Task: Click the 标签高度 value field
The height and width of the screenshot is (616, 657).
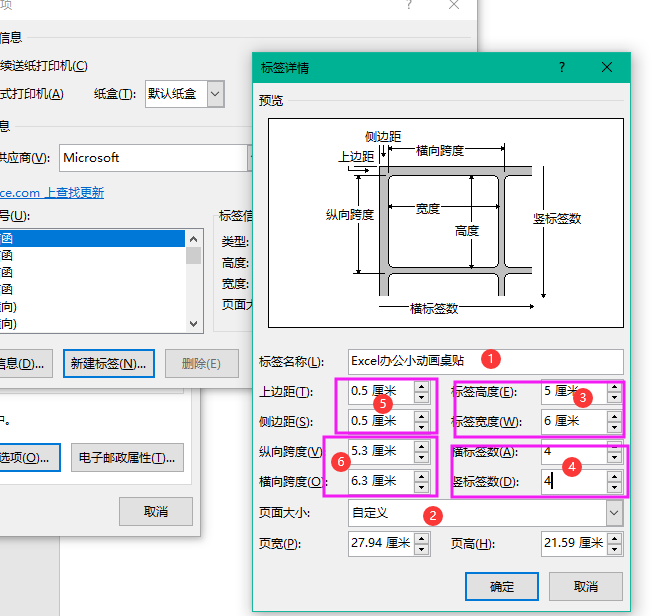Action: [x=574, y=391]
